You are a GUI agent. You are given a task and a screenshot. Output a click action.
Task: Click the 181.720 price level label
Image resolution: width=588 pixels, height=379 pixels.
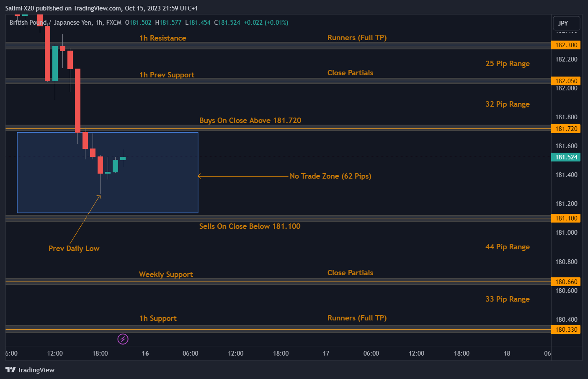[x=566, y=129]
